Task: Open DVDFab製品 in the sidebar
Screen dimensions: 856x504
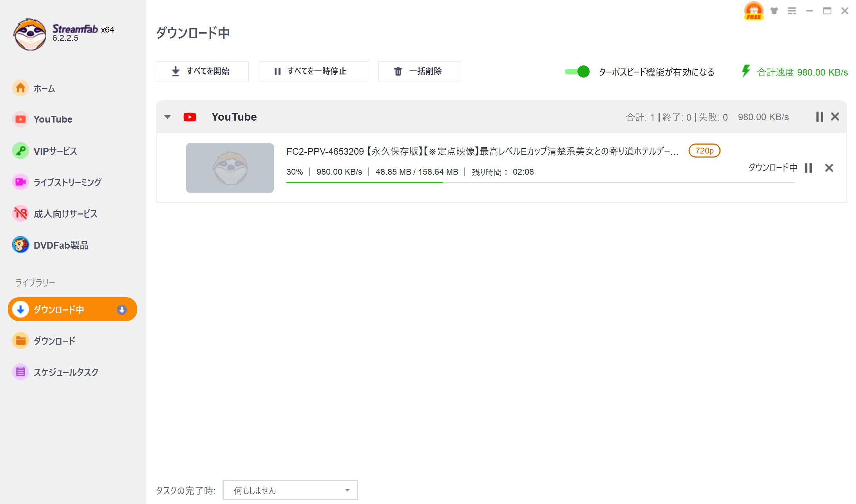Action: click(x=61, y=245)
